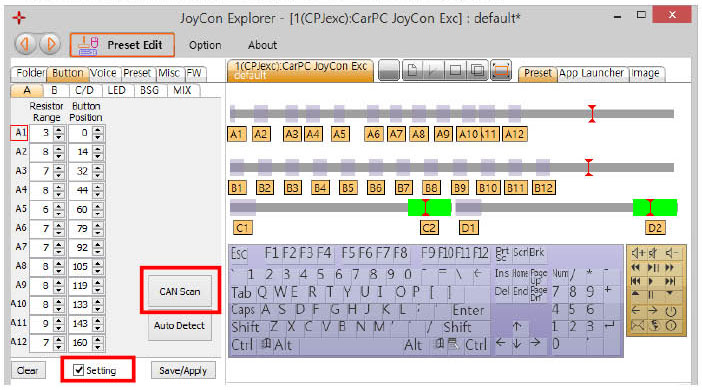Click the play/pause media key icon
702x390 pixels.
653,268
